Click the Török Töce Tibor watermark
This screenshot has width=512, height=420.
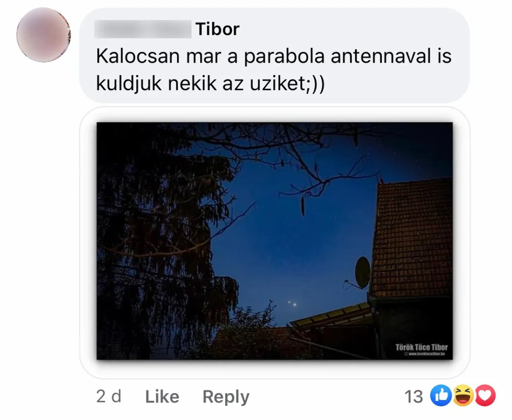pyautogui.click(x=421, y=347)
